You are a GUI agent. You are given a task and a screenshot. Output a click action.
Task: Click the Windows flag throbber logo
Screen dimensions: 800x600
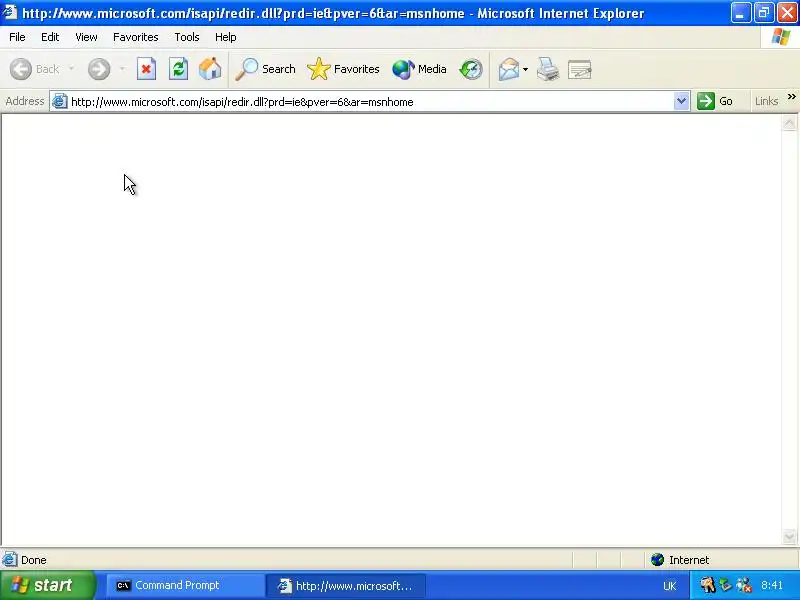780,37
